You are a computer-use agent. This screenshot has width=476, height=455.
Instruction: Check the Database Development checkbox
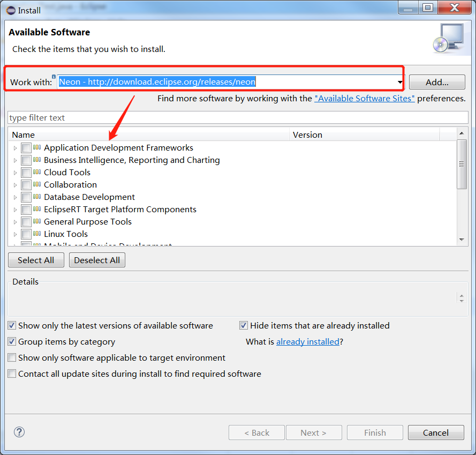coord(26,197)
